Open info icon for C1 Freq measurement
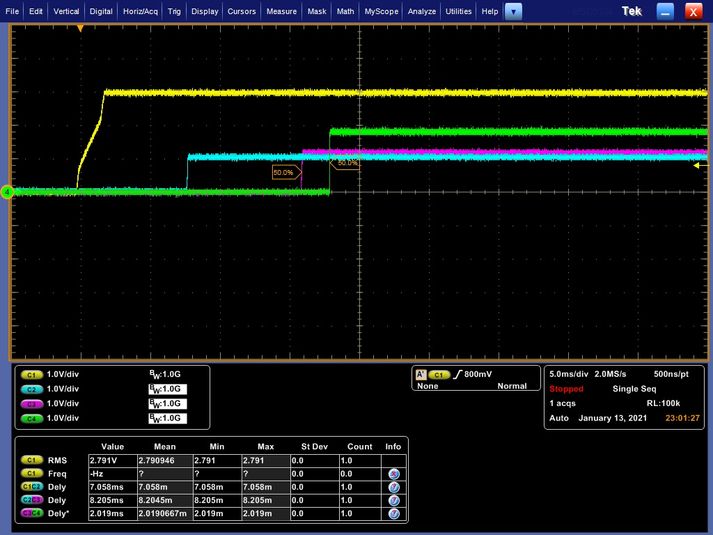The height and width of the screenshot is (535, 713). tap(394, 474)
